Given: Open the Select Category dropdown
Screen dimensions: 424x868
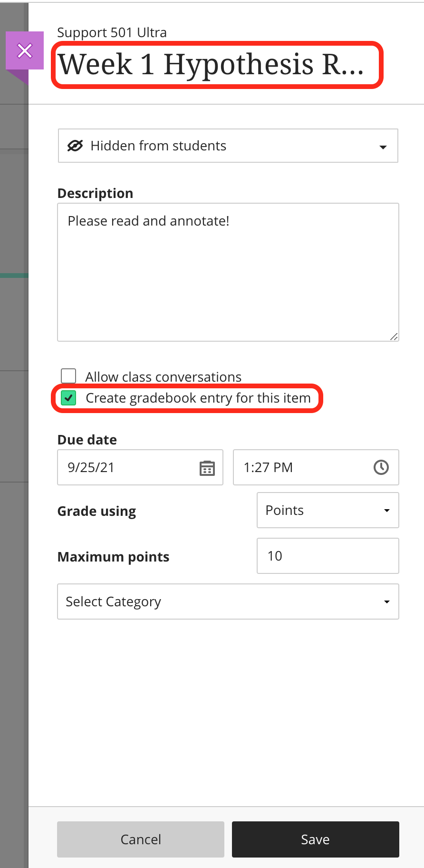Looking at the screenshot, I should 228,602.
